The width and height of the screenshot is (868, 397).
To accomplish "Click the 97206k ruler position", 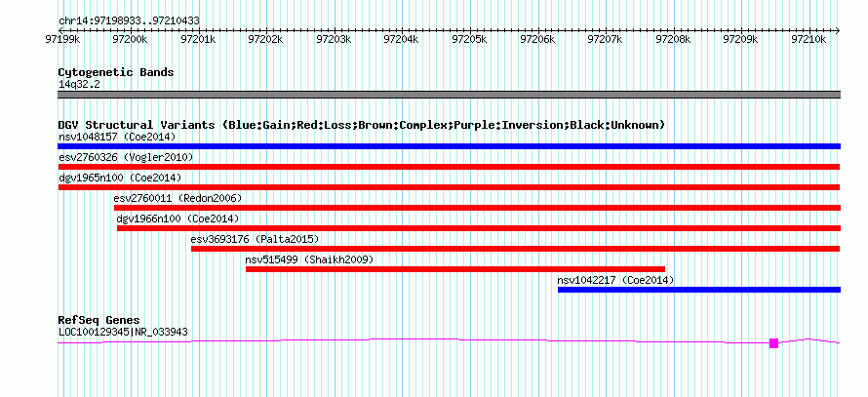I will coord(538,40).
